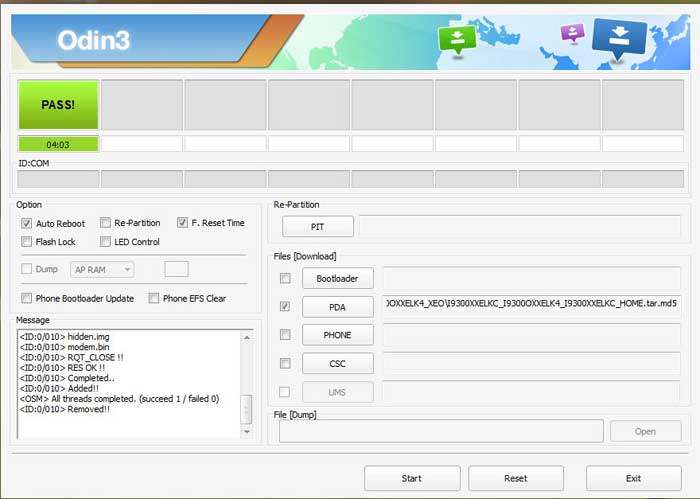Image resolution: width=700 pixels, height=499 pixels.
Task: Click the PDA file button
Action: point(338,307)
